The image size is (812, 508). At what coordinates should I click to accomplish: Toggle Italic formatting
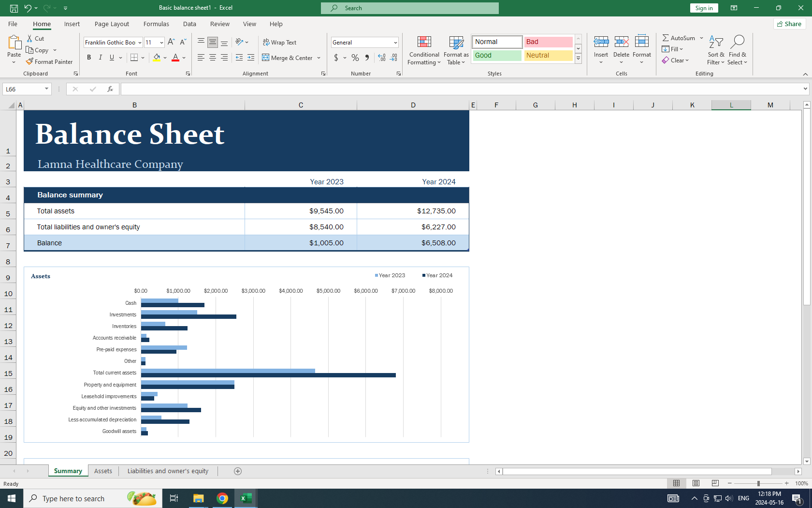tap(101, 58)
